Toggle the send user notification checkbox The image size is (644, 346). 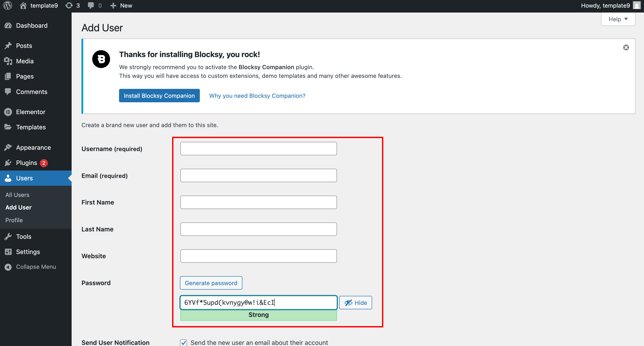click(183, 342)
